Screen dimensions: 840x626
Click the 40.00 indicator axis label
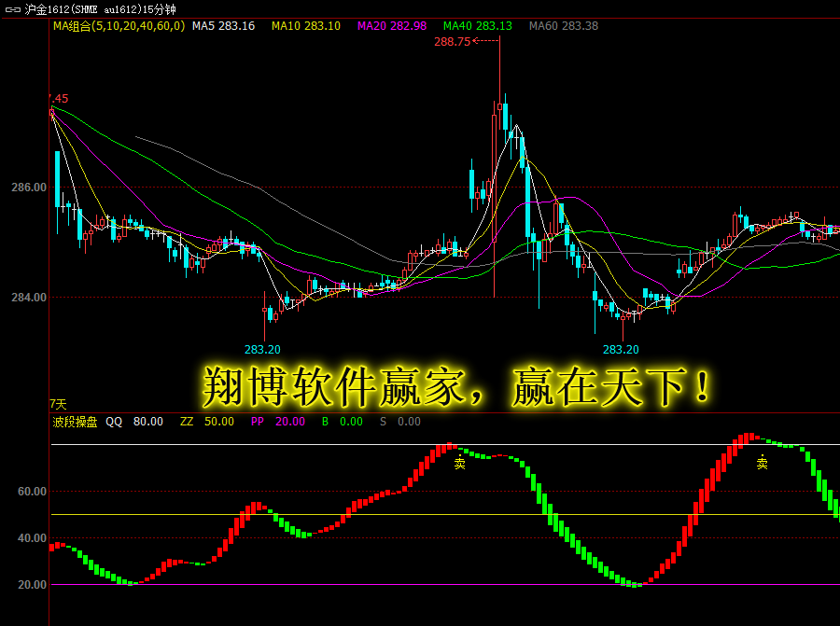point(32,538)
